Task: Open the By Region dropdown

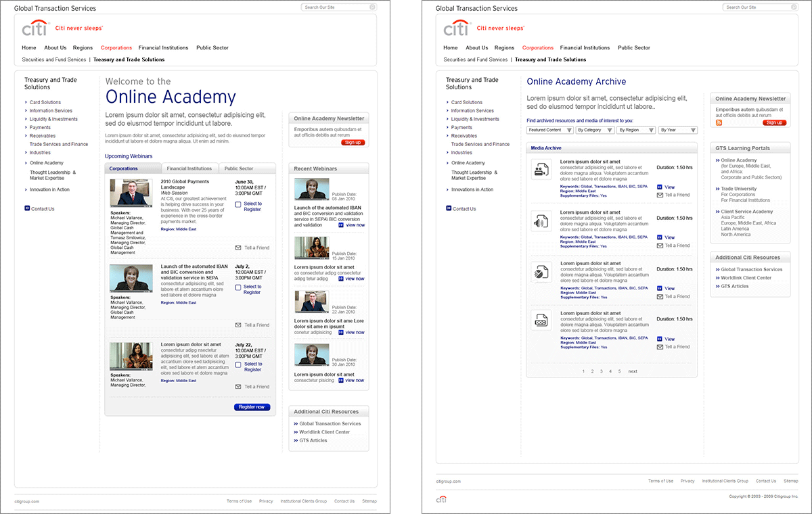Action: pyautogui.click(x=636, y=130)
